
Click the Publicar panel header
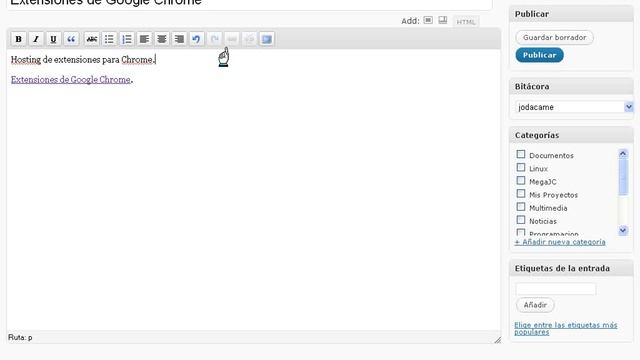point(571,14)
